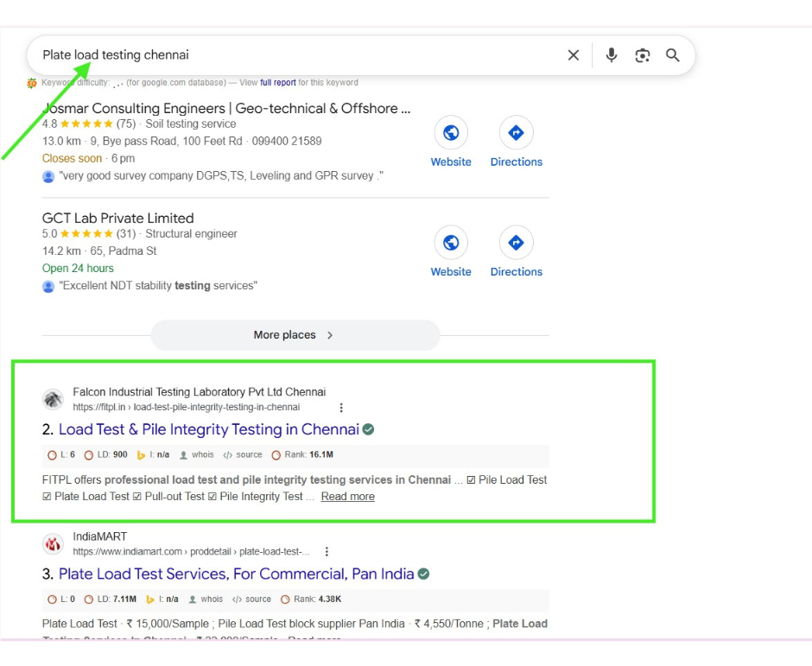
Task: Open GCT Lab Private Limited listing title
Action: pos(118,218)
